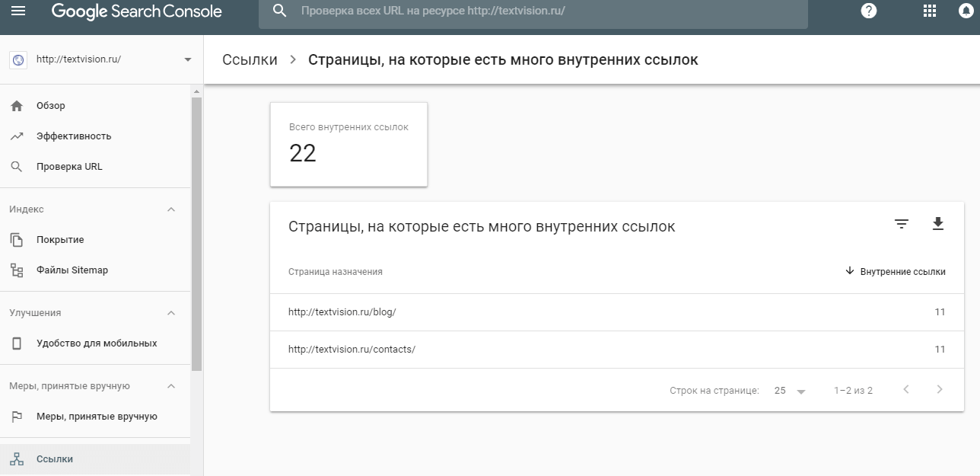Export table data with the download icon
The height and width of the screenshot is (476, 980).
click(938, 224)
